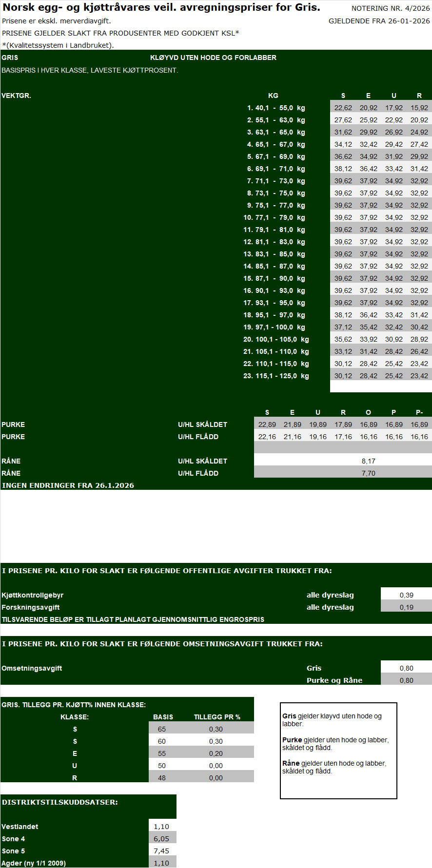This screenshot has height=868, width=432.
Task: Select the Råne U/HL flådd price 7,70
Action: coord(368,473)
